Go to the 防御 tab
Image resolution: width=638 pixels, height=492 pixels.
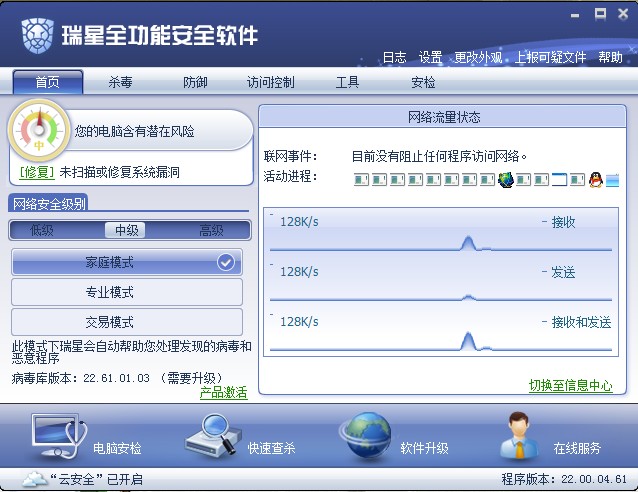195,82
